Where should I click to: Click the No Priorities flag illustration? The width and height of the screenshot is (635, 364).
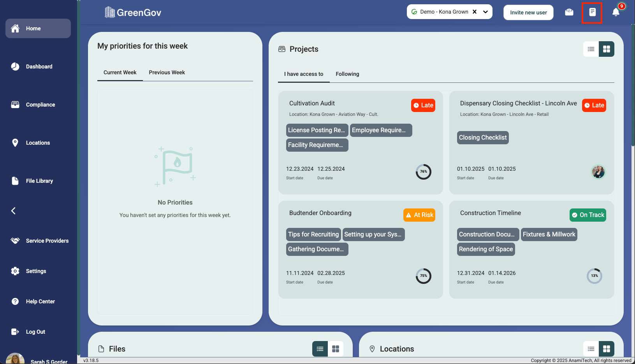[x=175, y=166]
